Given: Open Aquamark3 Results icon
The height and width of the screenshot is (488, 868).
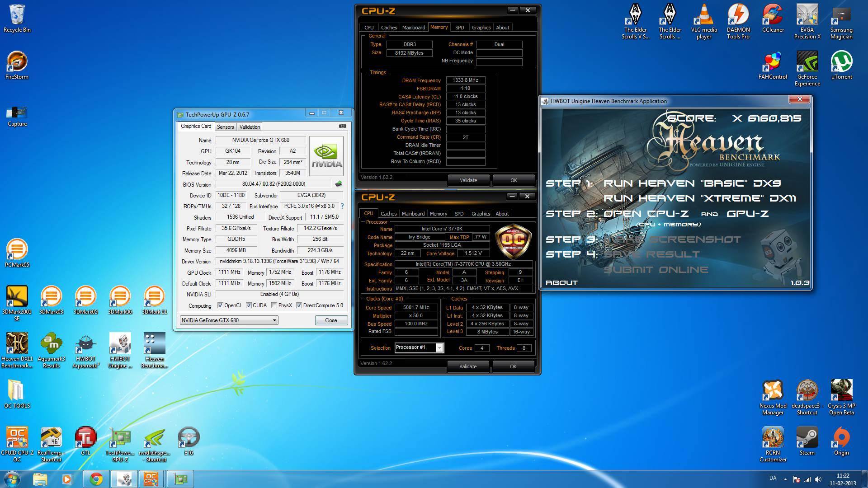Looking at the screenshot, I should click(51, 350).
